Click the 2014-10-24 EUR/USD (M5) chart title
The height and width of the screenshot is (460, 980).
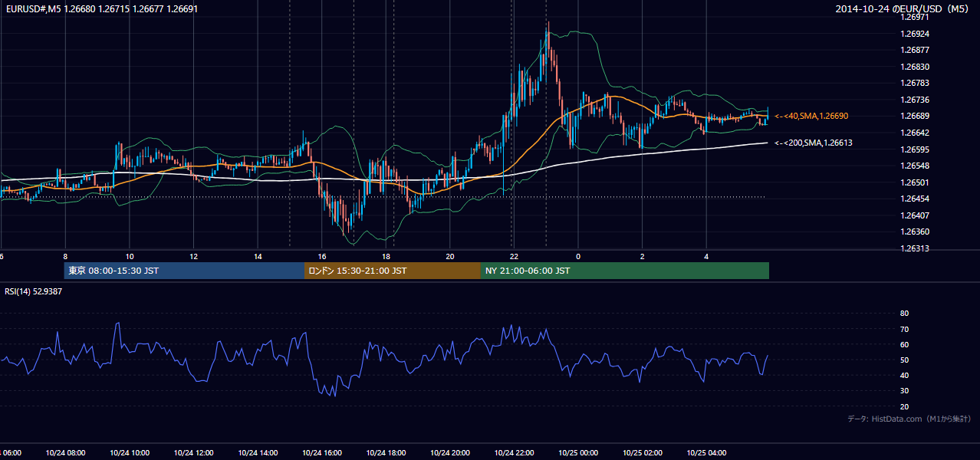(903, 9)
